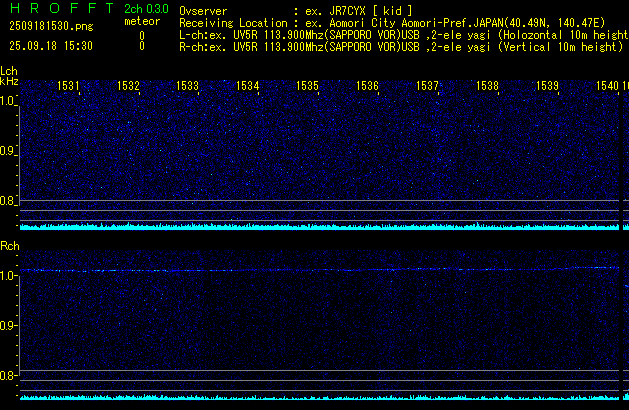Select the Lch channel label
Viewport: 629px width, 410px height.
(9, 71)
